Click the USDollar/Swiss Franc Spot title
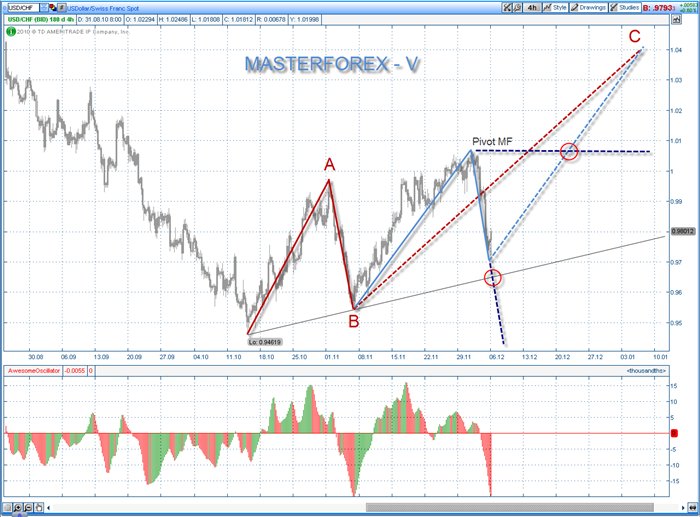 pos(103,8)
